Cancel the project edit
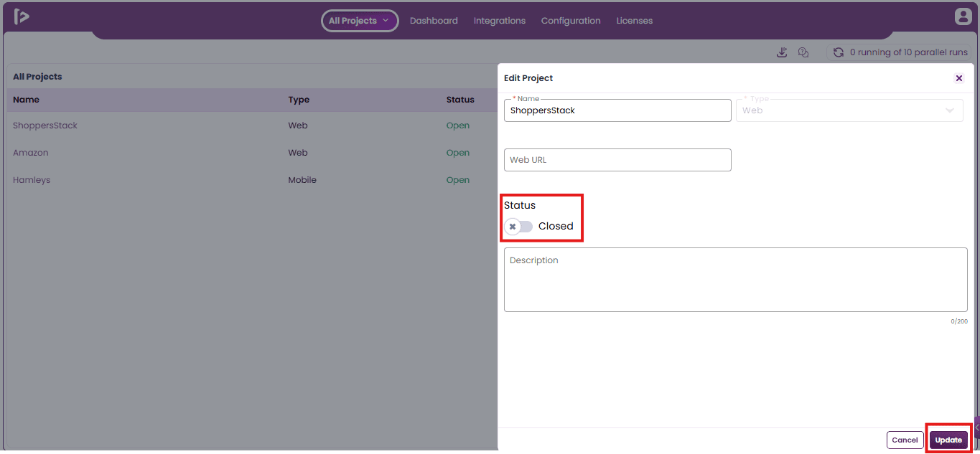980x454 pixels. click(x=905, y=440)
